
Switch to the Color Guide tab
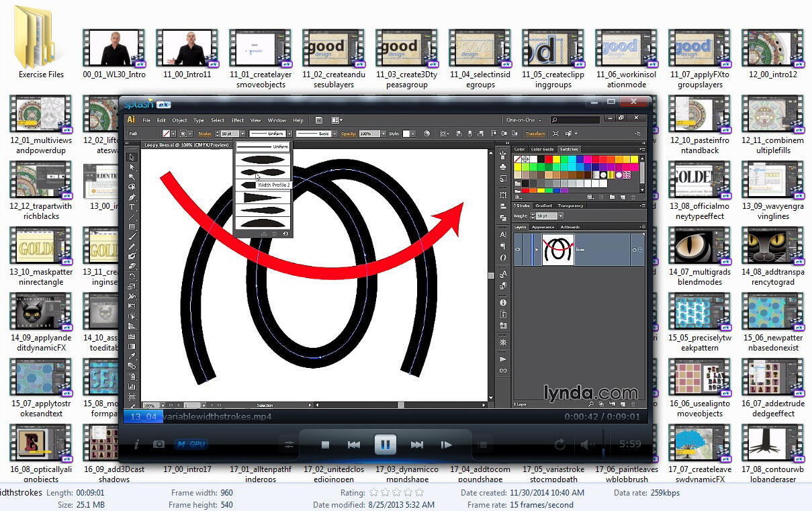pos(543,149)
